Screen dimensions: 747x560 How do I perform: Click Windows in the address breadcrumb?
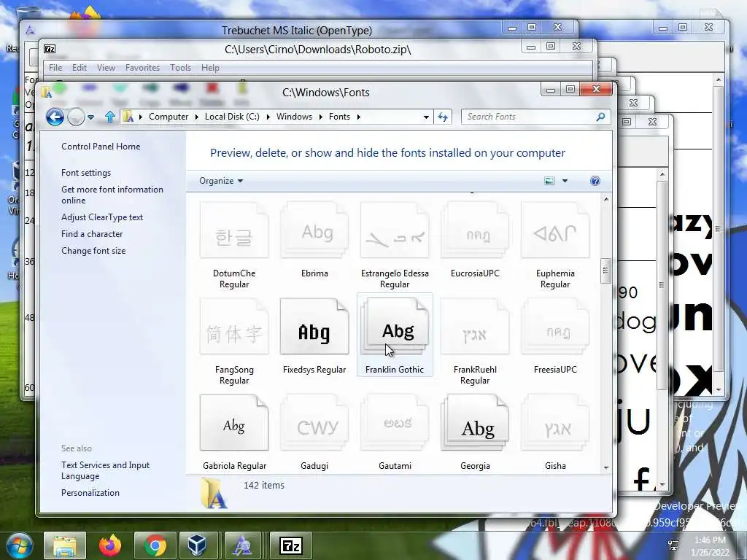click(294, 117)
